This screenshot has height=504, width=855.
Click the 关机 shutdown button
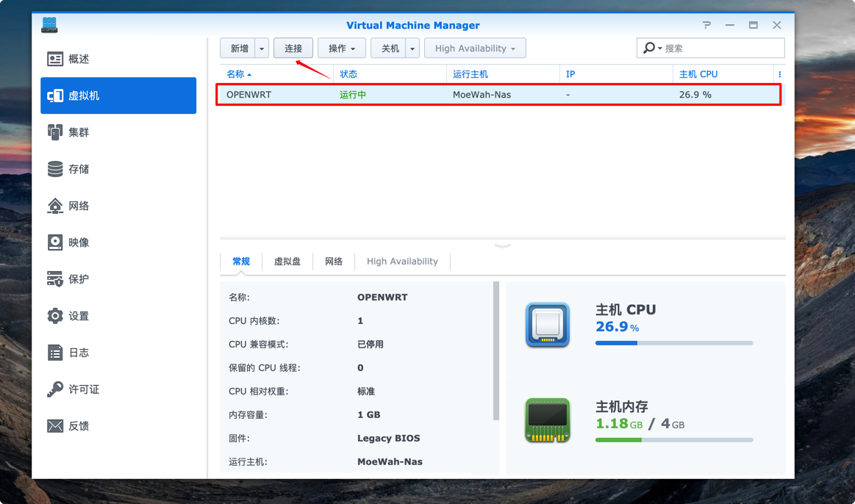click(390, 48)
